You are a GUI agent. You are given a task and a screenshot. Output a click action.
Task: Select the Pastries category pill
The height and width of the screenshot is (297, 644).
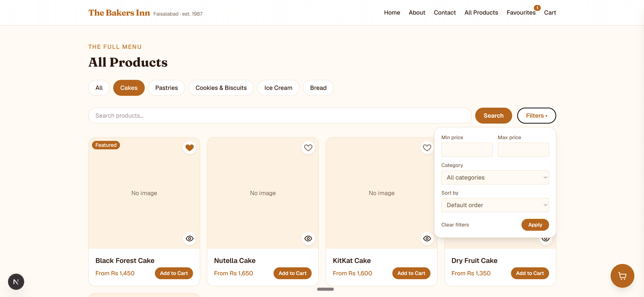click(x=166, y=88)
